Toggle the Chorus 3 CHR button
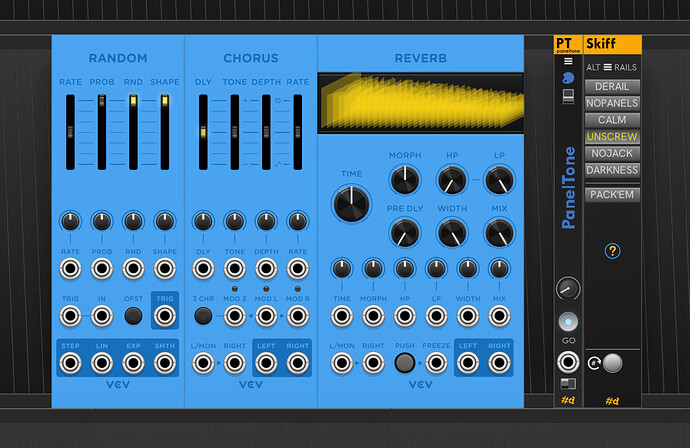Image resolution: width=690 pixels, height=448 pixels. pyautogui.click(x=203, y=316)
